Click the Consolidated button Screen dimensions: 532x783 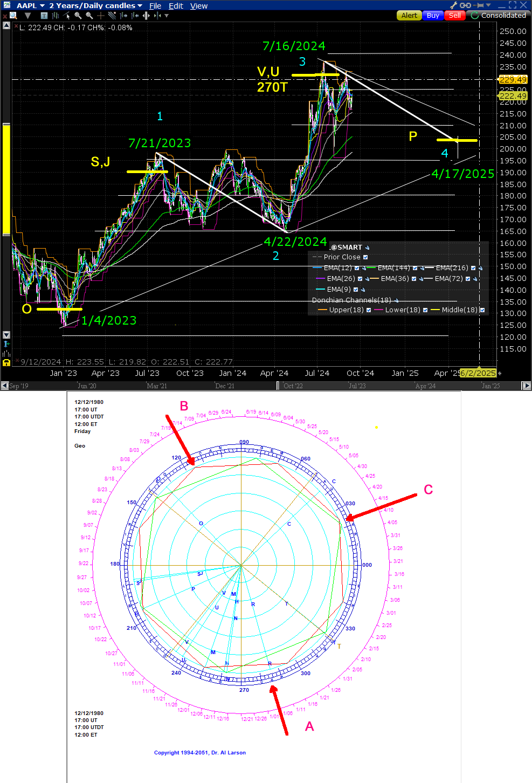point(499,15)
